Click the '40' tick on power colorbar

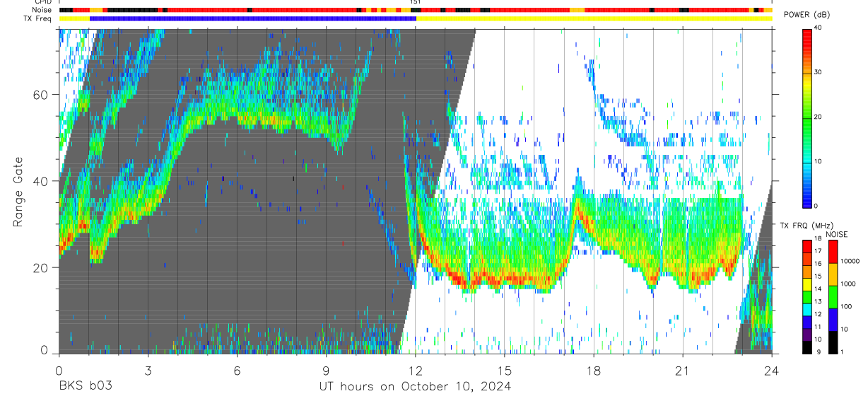click(x=818, y=29)
